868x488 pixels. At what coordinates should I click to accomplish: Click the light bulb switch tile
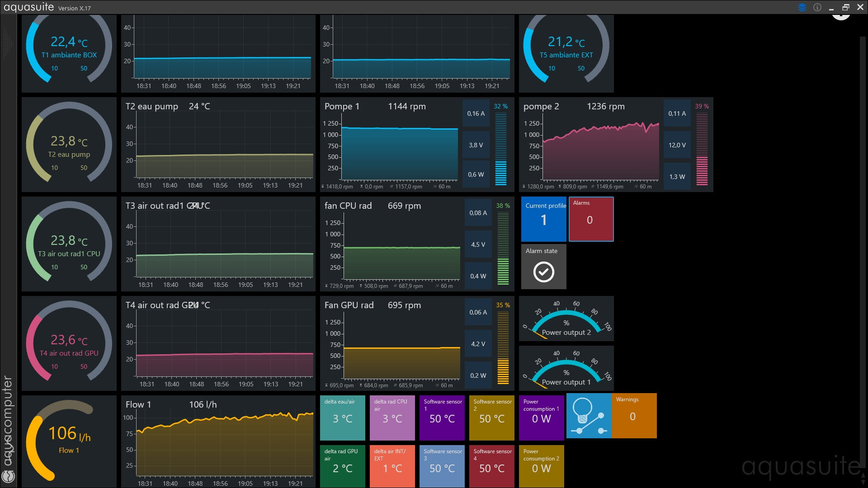(x=589, y=416)
